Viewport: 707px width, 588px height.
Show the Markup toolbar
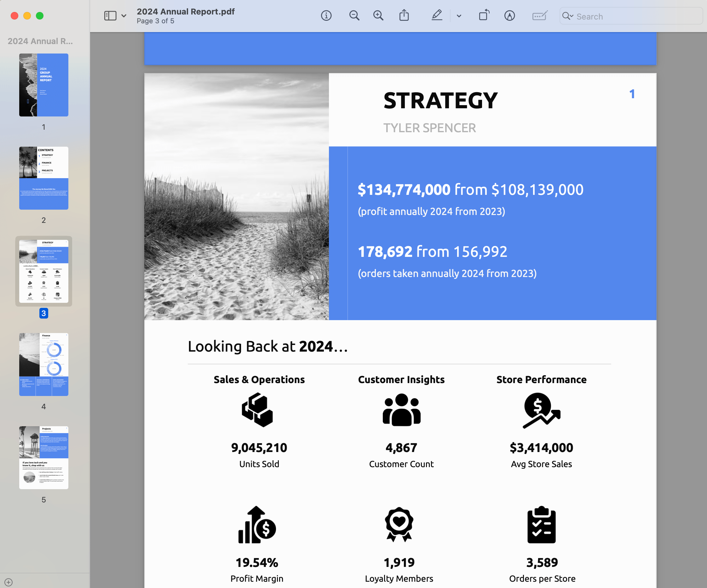tap(509, 16)
